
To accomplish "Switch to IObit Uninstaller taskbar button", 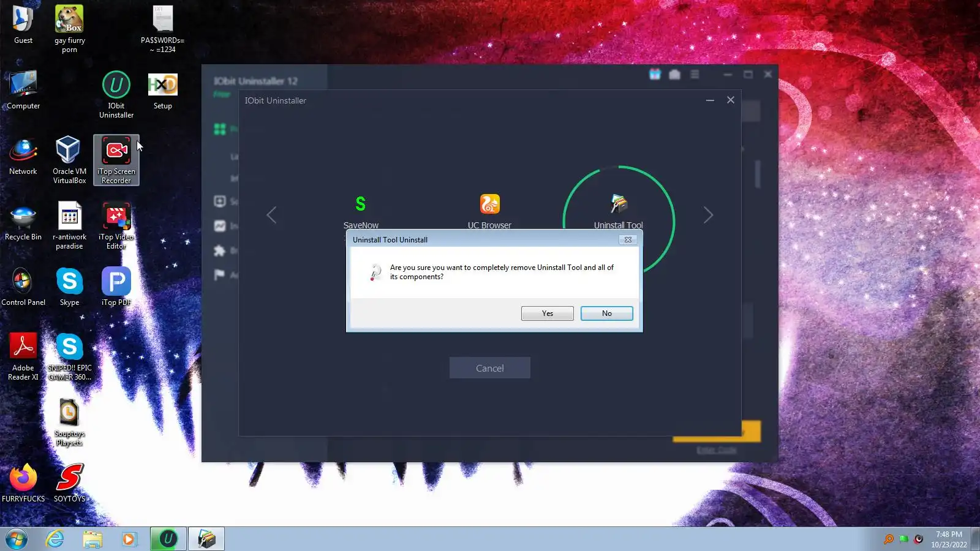I will point(168,539).
